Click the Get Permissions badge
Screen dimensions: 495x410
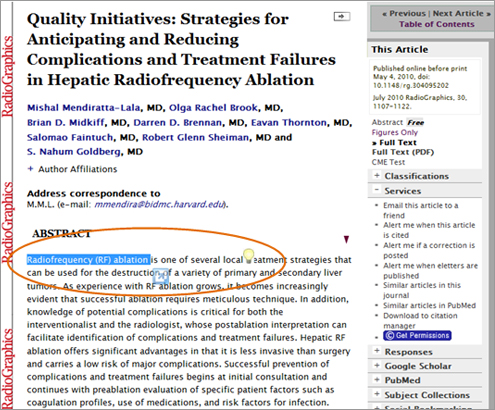click(417, 335)
